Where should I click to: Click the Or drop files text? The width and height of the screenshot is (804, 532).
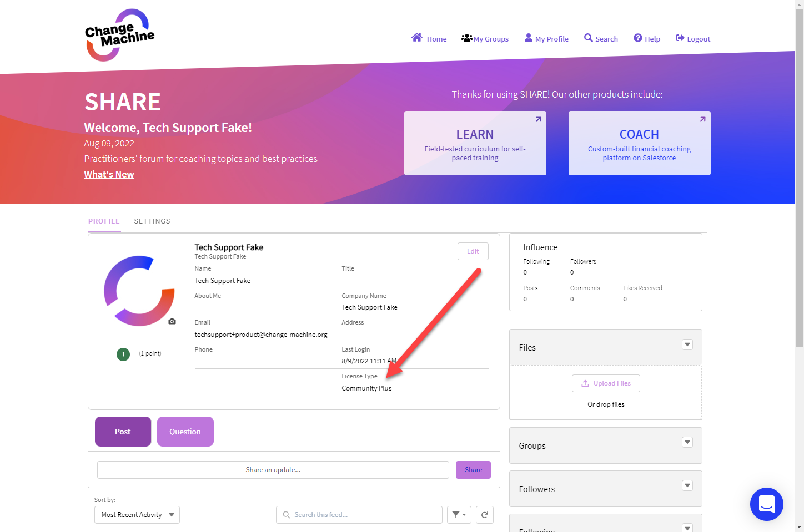click(x=606, y=404)
